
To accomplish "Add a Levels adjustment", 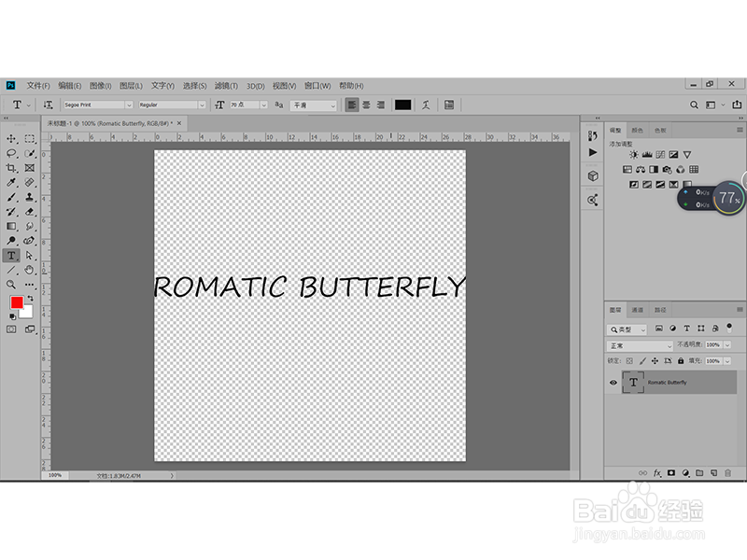I will (647, 155).
